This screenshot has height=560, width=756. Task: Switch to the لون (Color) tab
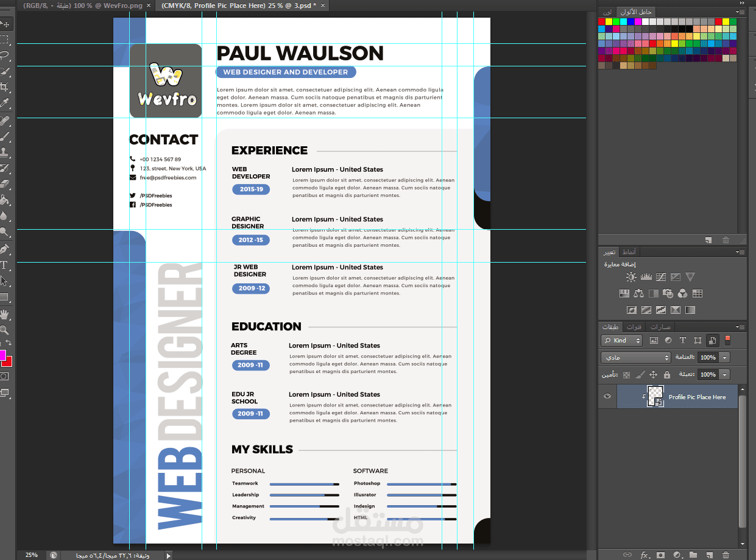[607, 12]
